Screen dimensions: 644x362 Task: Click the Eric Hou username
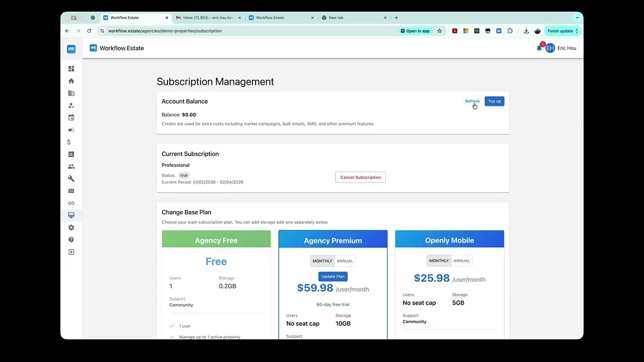(567, 48)
